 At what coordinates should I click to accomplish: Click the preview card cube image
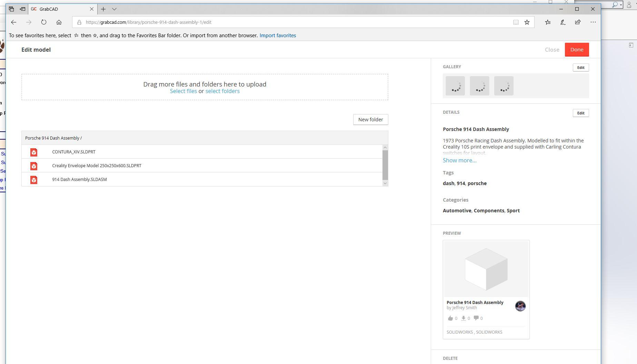(x=486, y=269)
